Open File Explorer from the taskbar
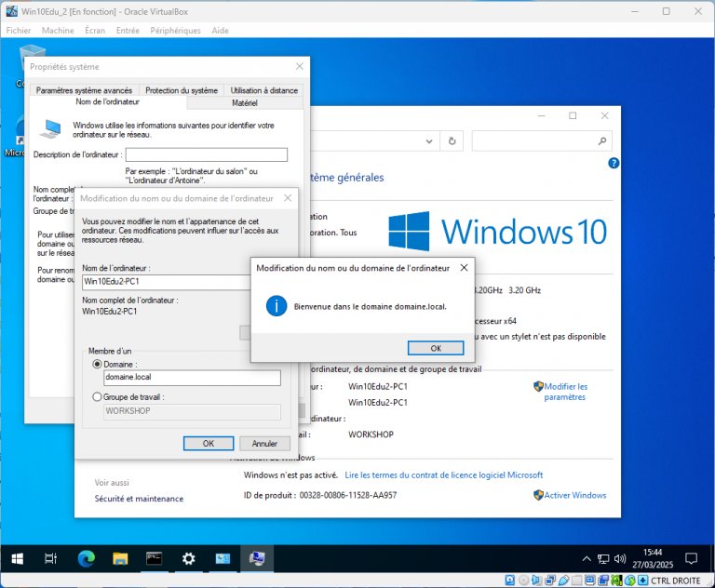715x588 pixels. point(120,558)
